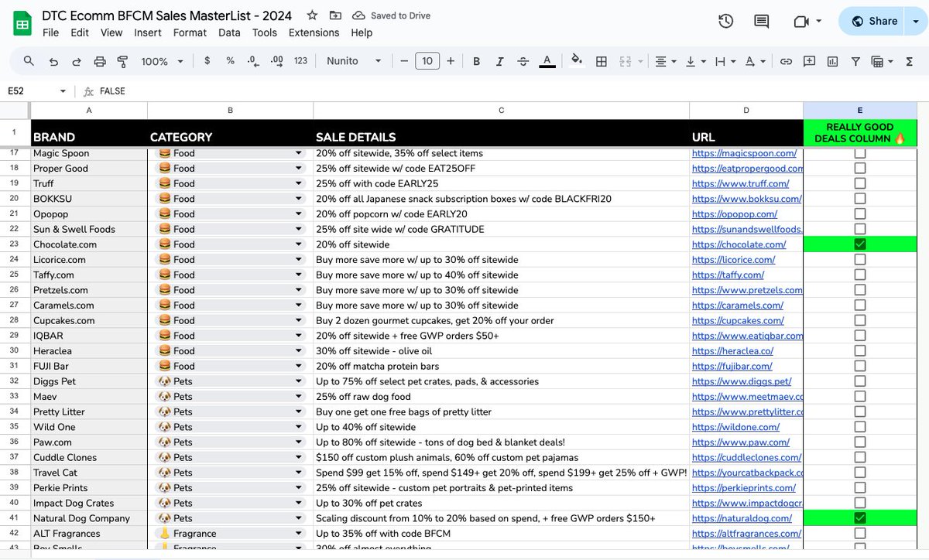Check the ALT Fragrances deal checkbox
929x560 pixels.
point(859,534)
